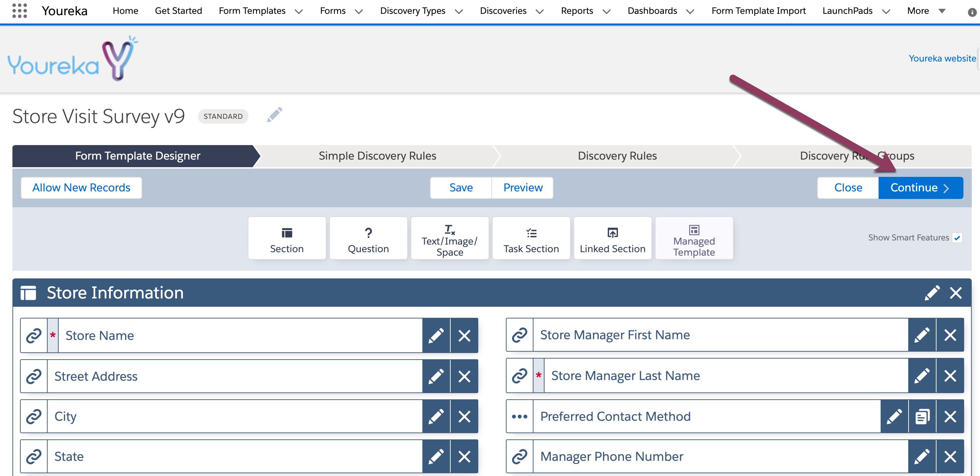Edit the City question

coord(436,416)
